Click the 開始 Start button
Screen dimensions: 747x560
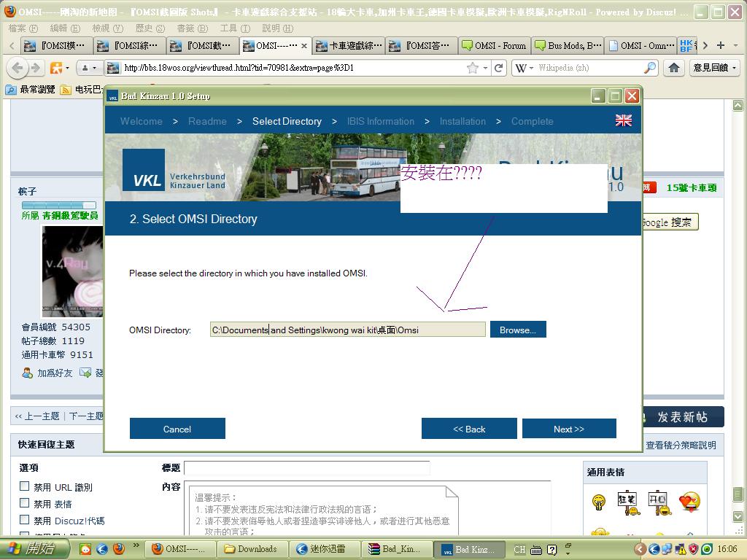34,548
